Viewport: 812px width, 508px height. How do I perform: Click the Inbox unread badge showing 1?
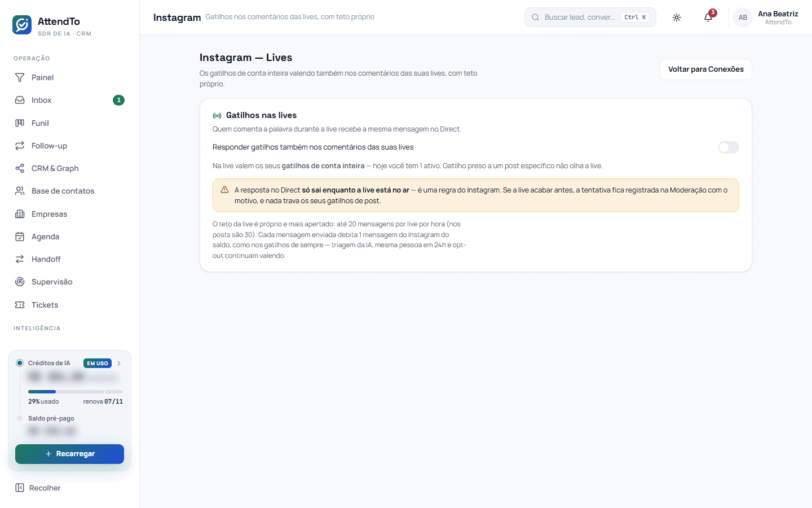118,100
